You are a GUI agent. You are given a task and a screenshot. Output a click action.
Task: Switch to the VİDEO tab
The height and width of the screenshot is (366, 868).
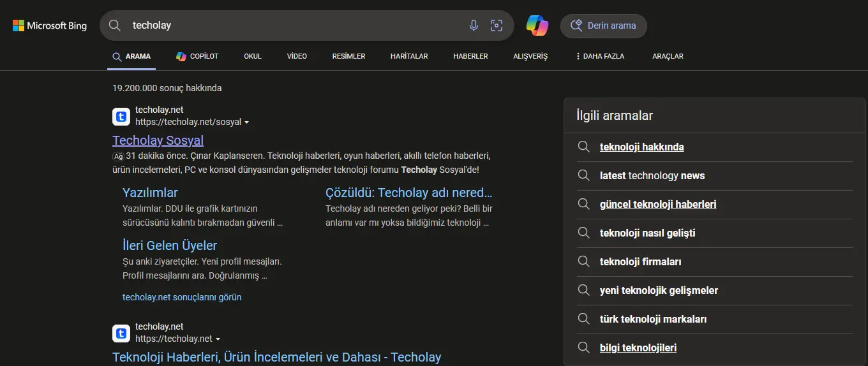[x=297, y=56]
